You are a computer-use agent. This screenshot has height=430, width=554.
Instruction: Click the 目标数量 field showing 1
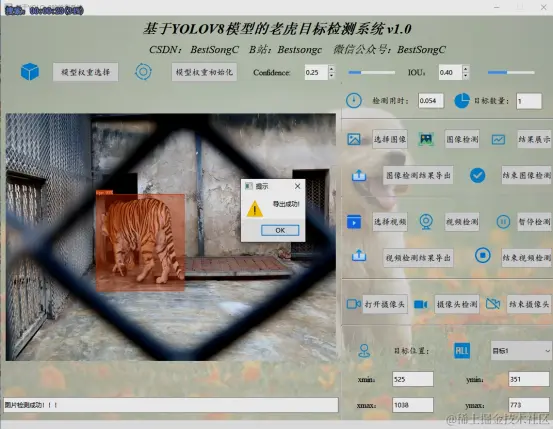pos(529,101)
